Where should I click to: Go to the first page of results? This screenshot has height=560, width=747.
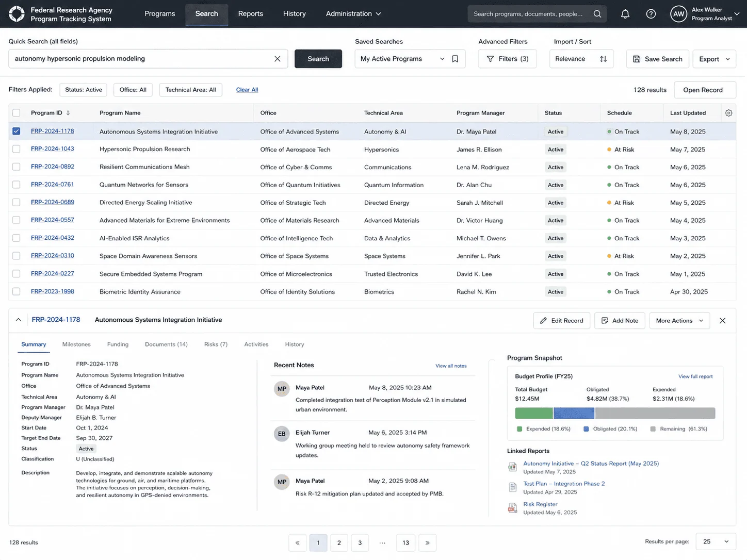[297, 542]
